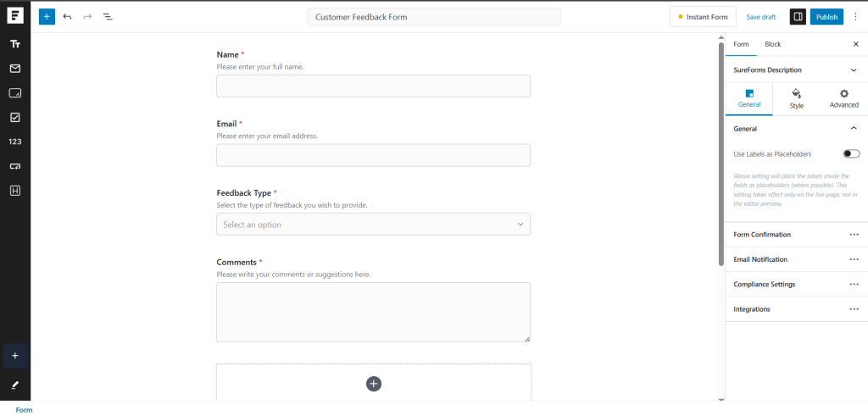Open the document overview list view
This screenshot has height=416, width=868.
[108, 17]
